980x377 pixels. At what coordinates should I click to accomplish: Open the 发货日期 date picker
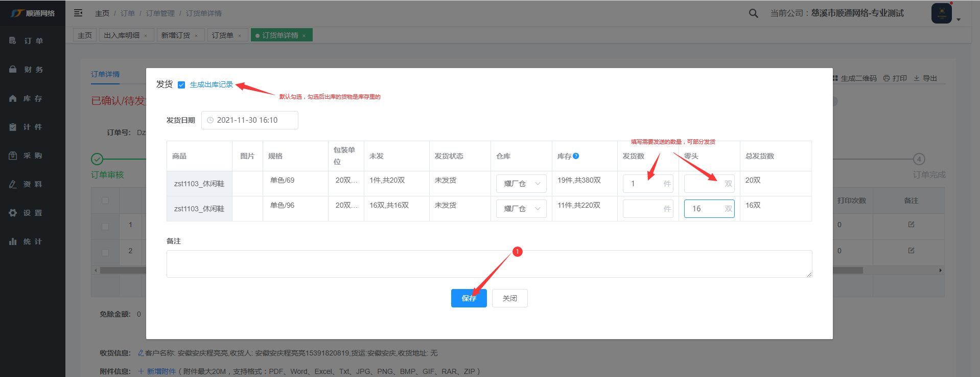(249, 120)
